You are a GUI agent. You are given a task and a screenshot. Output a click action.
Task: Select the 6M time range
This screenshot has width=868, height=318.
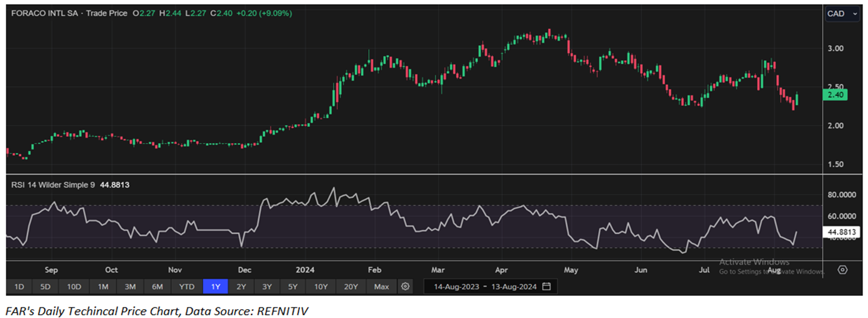157,286
